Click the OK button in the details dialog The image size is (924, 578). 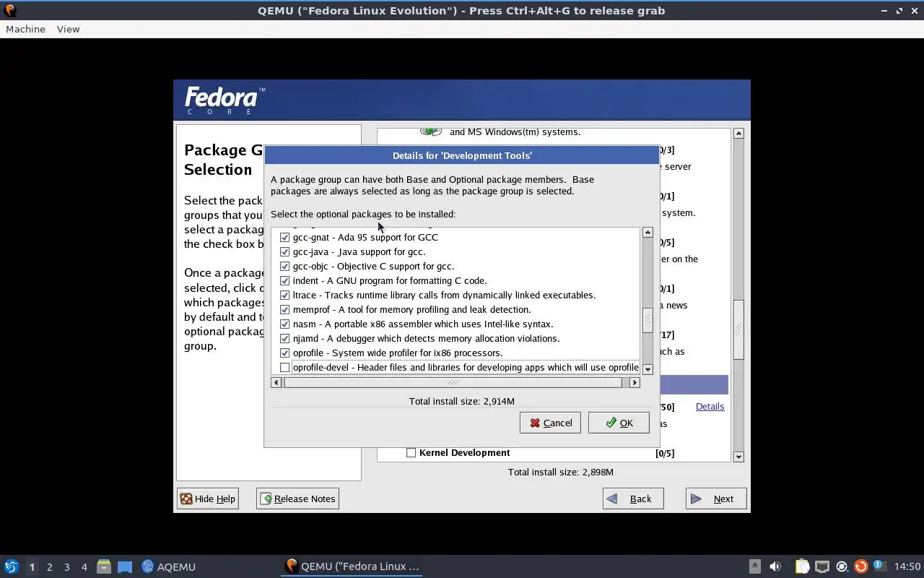(x=619, y=423)
